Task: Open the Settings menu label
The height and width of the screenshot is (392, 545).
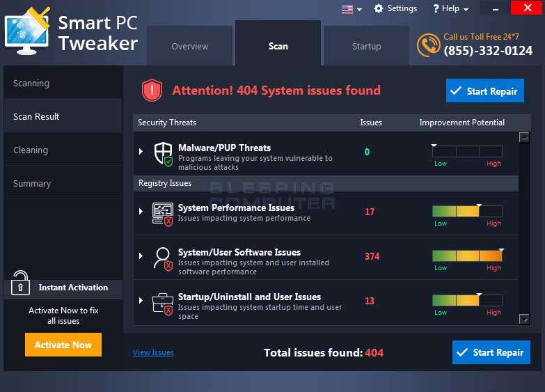Action: (402, 8)
